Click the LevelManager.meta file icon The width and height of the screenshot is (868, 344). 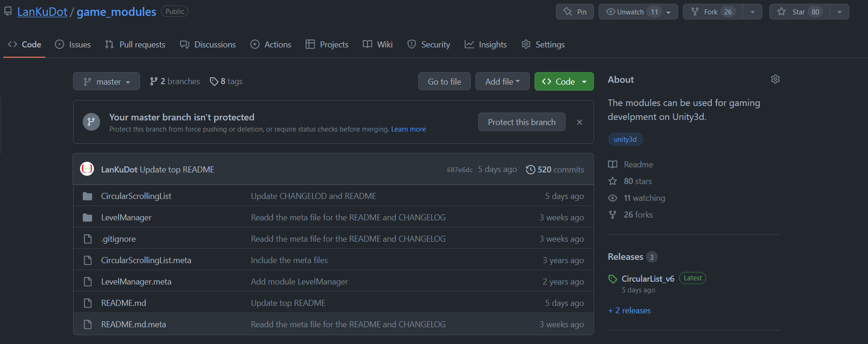pyautogui.click(x=87, y=282)
